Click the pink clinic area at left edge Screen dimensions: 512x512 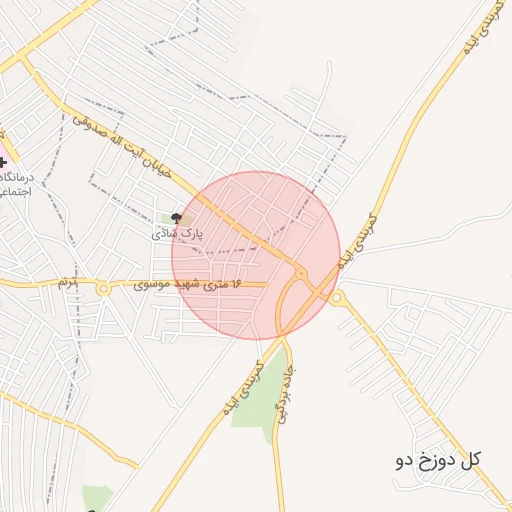point(5,160)
